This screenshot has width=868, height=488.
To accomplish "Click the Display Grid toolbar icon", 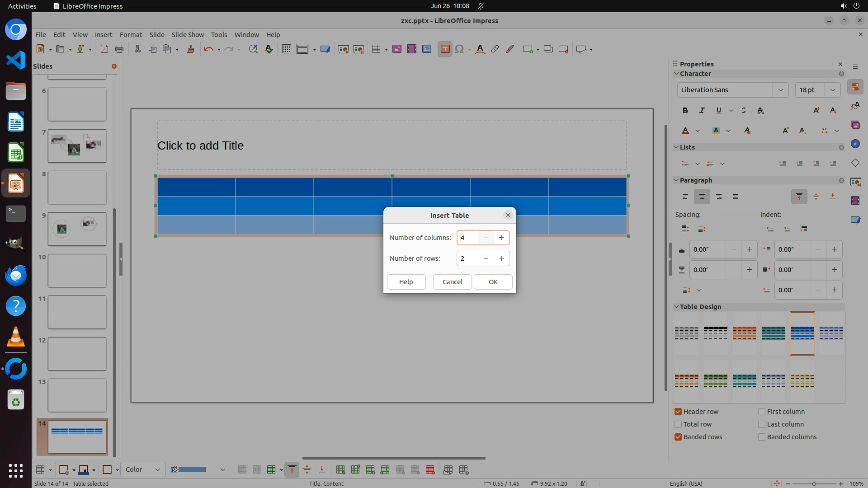I will (286, 49).
